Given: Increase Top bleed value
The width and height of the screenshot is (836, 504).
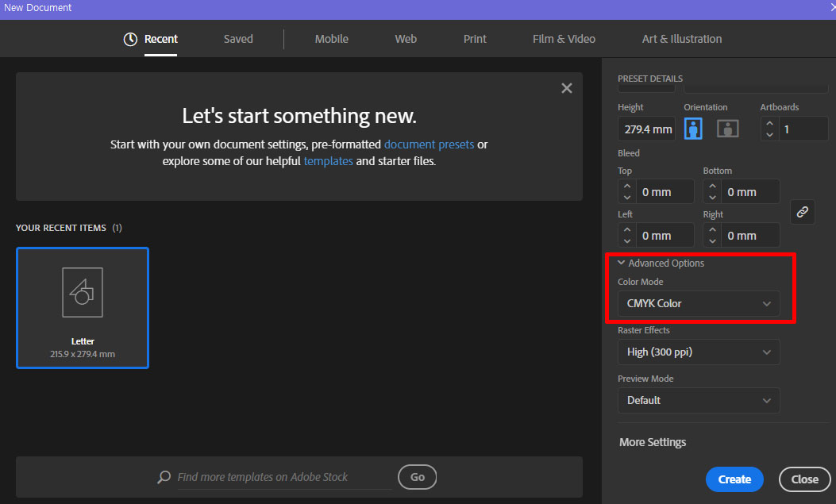Looking at the screenshot, I should click(627, 186).
